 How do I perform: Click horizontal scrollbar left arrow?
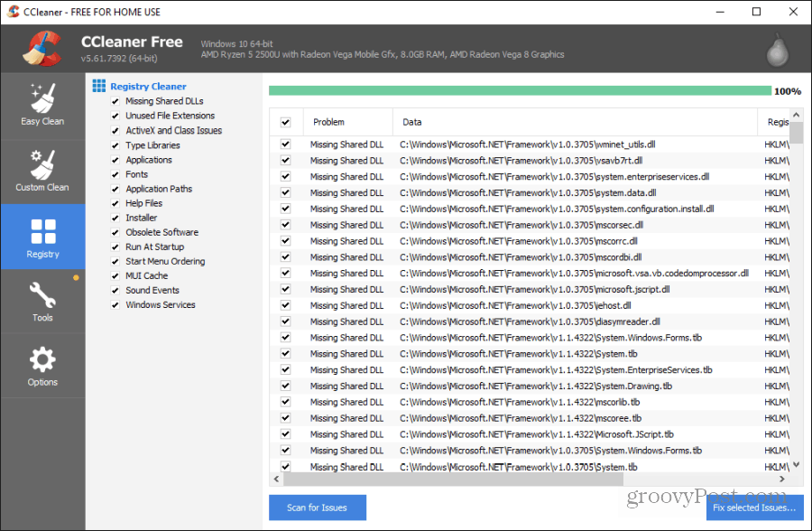[x=276, y=480]
